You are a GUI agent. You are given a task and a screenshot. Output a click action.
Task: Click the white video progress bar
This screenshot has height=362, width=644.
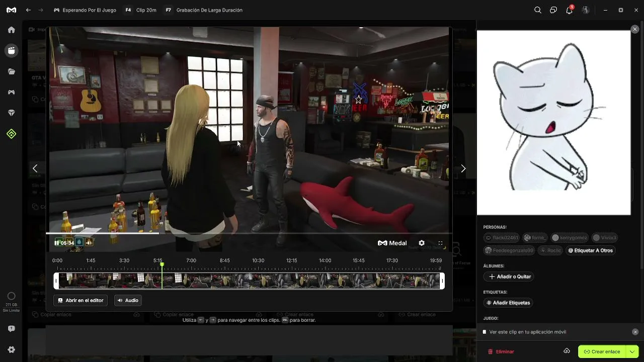tap(103, 233)
